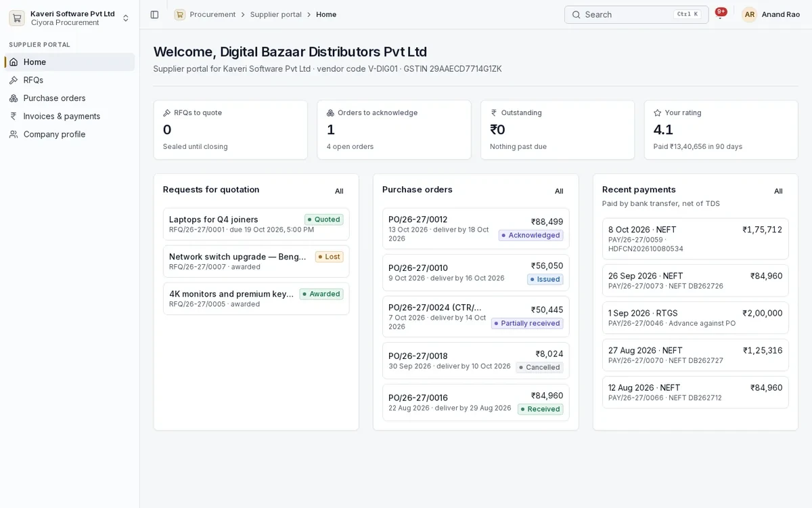This screenshot has width=812, height=508.
Task: Click the Received status badge
Action: [x=541, y=409]
